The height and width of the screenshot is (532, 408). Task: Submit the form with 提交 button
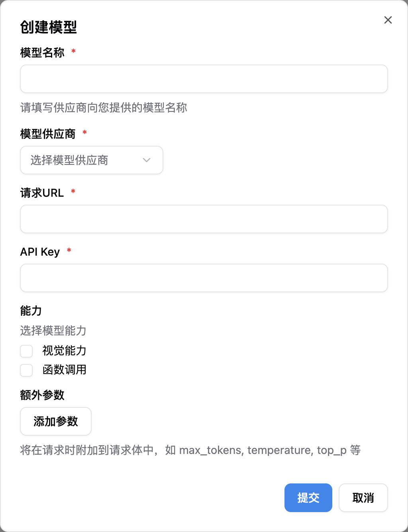[x=308, y=498]
